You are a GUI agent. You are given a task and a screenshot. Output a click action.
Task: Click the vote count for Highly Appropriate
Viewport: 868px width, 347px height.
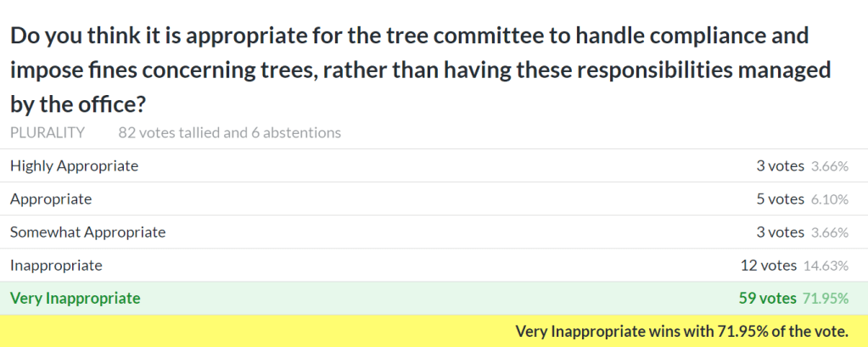point(780,166)
